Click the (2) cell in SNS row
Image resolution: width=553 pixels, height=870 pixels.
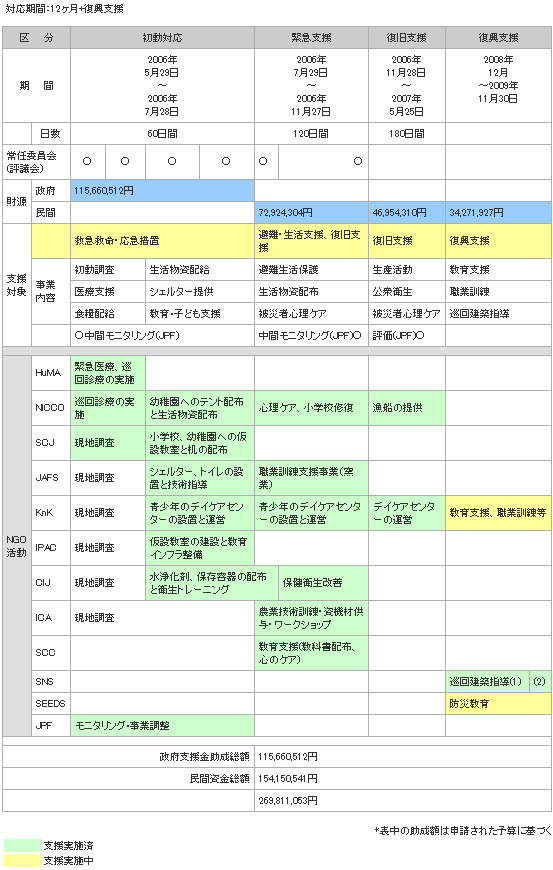coord(540,681)
